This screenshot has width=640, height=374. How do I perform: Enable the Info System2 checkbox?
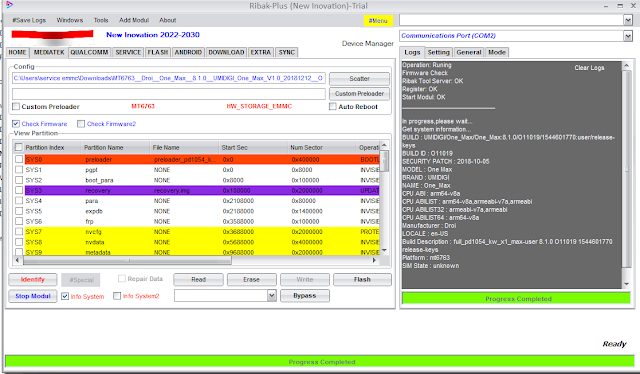point(117,296)
